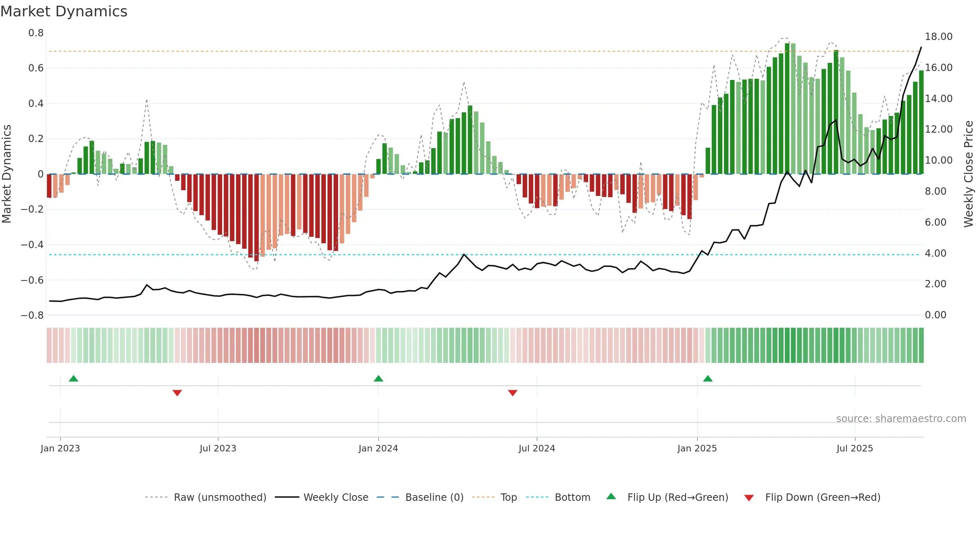This screenshot has height=551, width=980.
Task: Click the flip-up marker after Jan 2025
Action: coord(708,378)
